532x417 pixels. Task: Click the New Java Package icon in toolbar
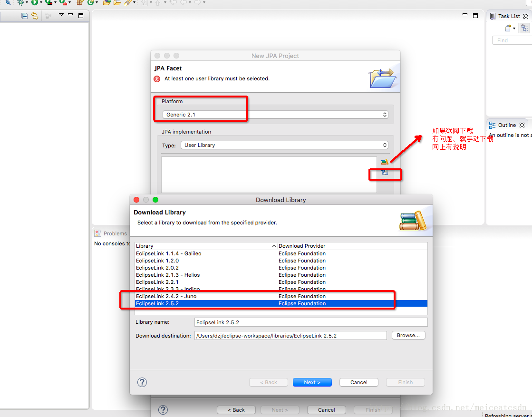coord(79,2)
